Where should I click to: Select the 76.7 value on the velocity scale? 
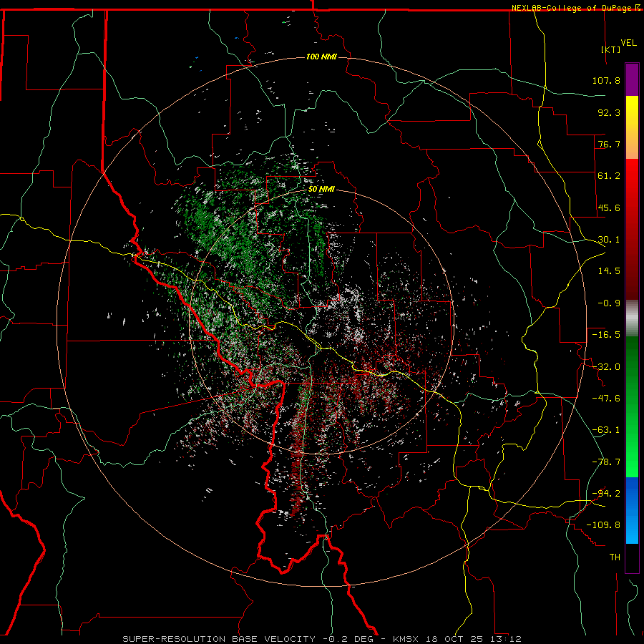(609, 144)
